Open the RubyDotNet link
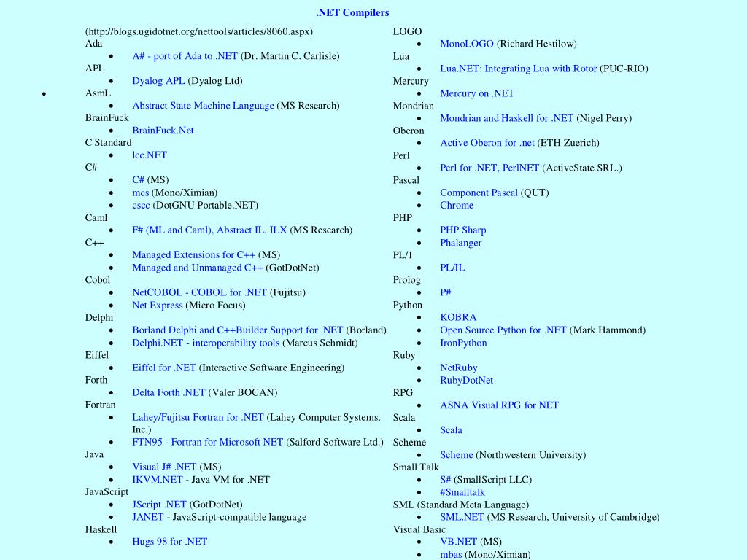The width and height of the screenshot is (747, 560). [x=467, y=380]
